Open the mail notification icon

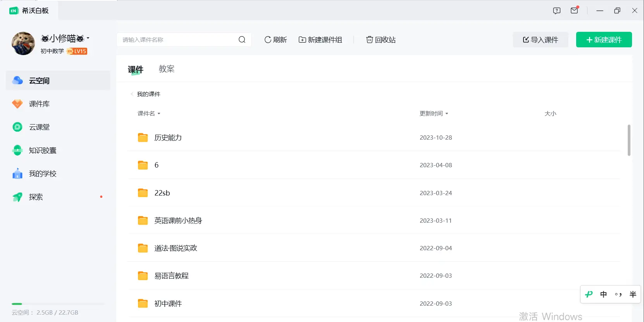tap(574, 10)
